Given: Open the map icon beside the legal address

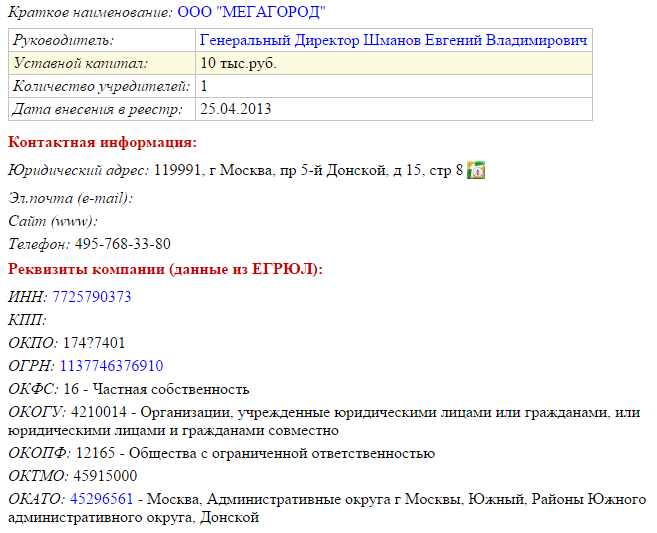Looking at the screenshot, I should click(x=476, y=170).
